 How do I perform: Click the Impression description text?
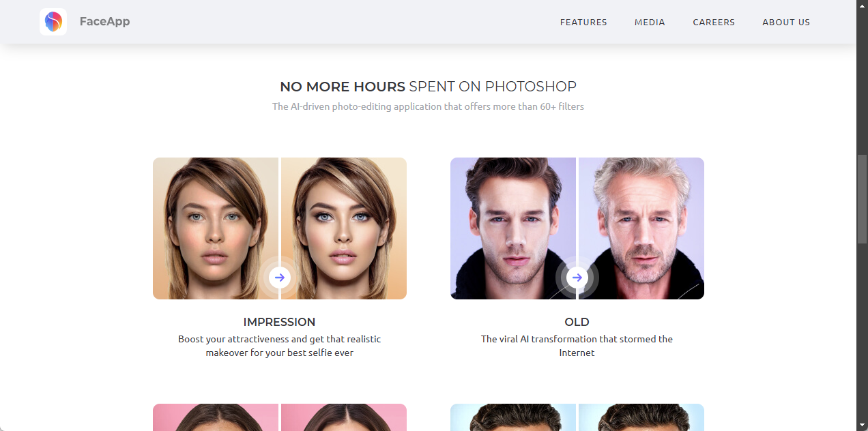[280, 346]
